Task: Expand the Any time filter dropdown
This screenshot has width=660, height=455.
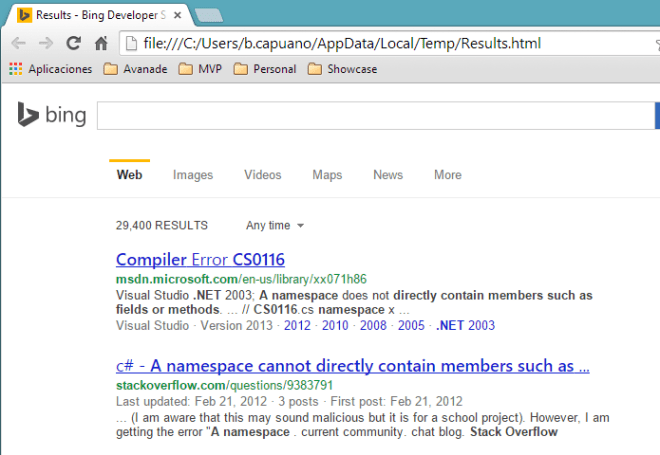Action: point(275,225)
